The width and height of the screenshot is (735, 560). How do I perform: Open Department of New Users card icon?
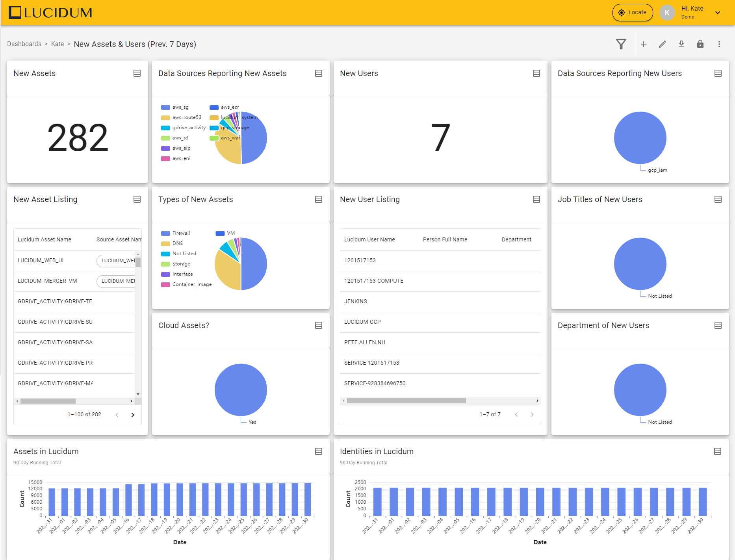718,325
